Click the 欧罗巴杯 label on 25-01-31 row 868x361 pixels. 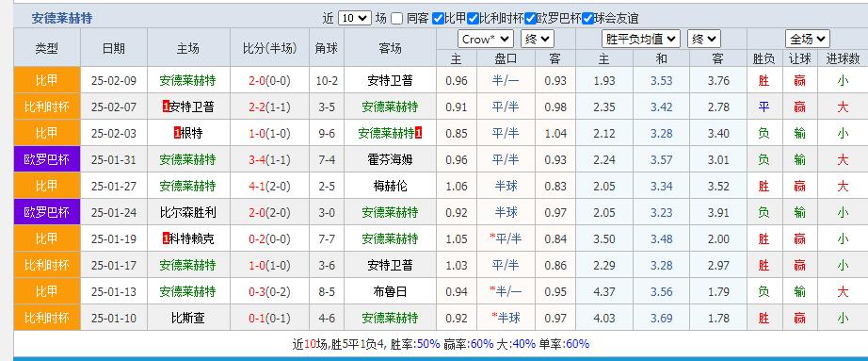47,159
